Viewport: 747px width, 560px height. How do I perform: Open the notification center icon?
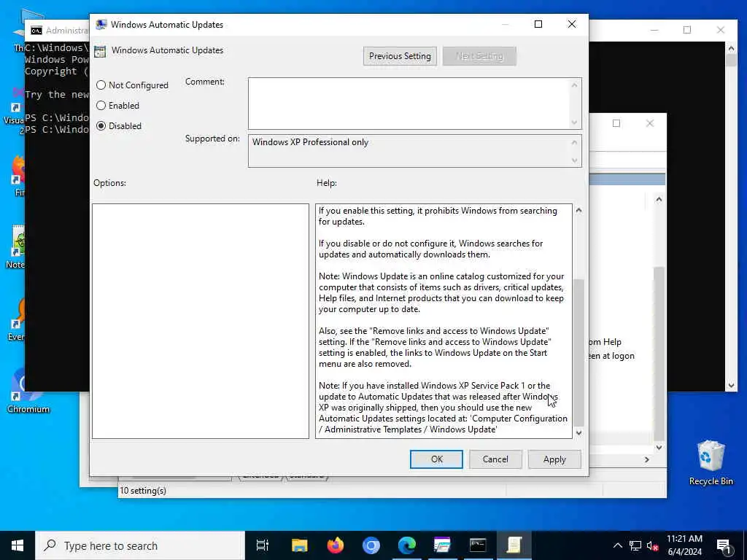pos(723,545)
